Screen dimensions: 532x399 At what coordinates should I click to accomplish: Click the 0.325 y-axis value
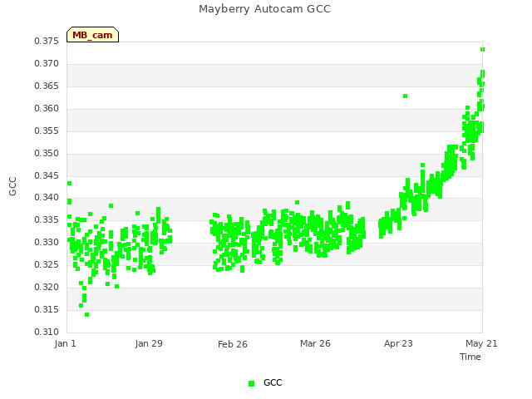point(47,264)
